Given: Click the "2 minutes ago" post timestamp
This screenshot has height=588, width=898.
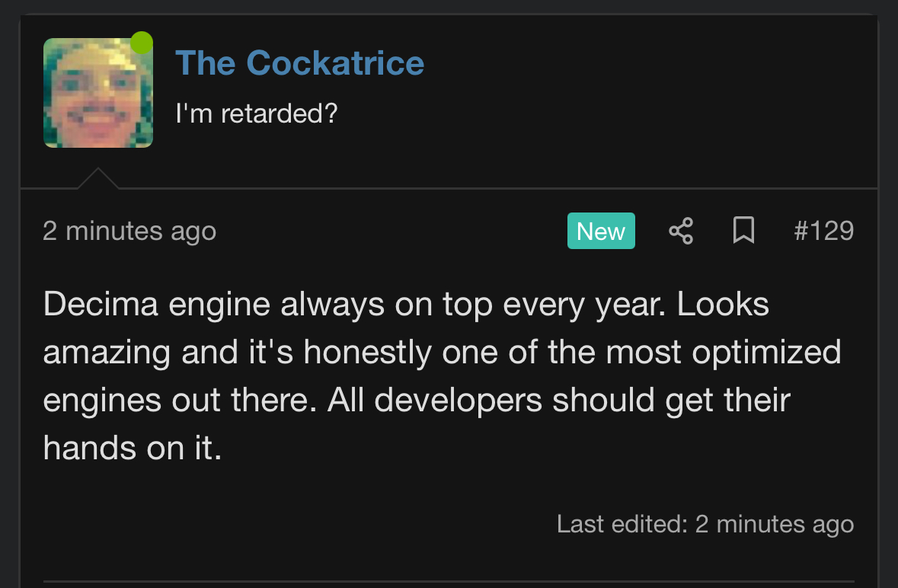Looking at the screenshot, I should tap(129, 231).
